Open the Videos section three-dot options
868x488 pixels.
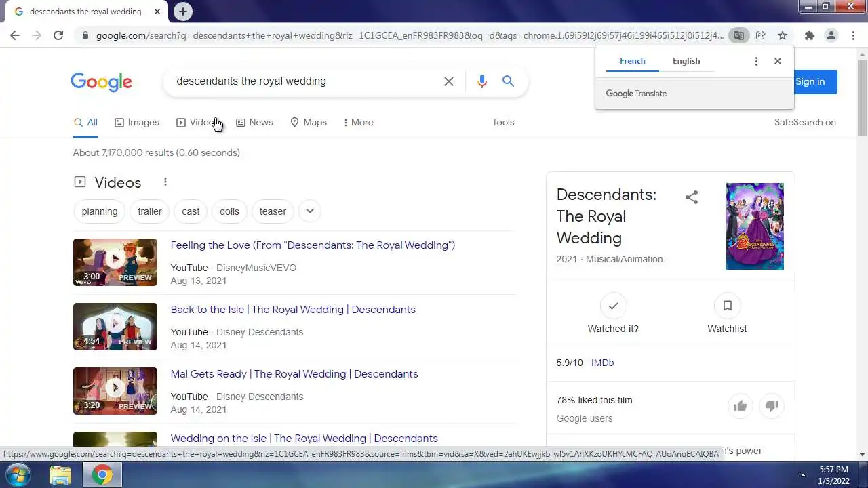(165, 182)
